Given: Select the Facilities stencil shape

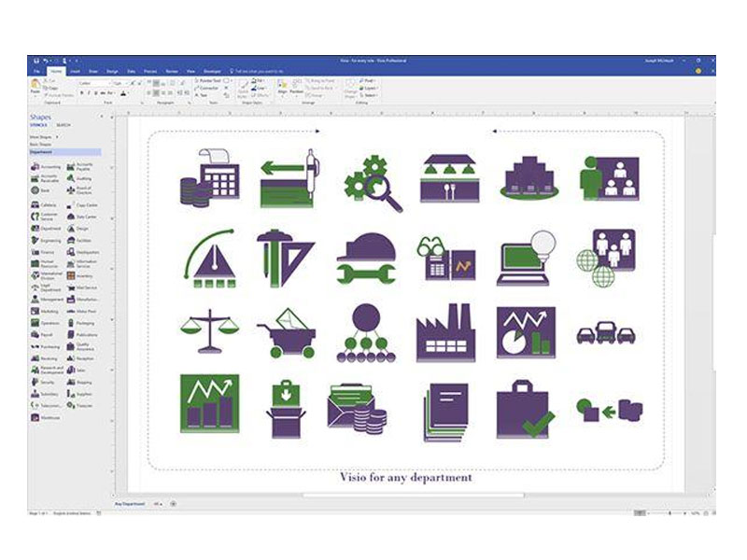Looking at the screenshot, I should point(79,241).
